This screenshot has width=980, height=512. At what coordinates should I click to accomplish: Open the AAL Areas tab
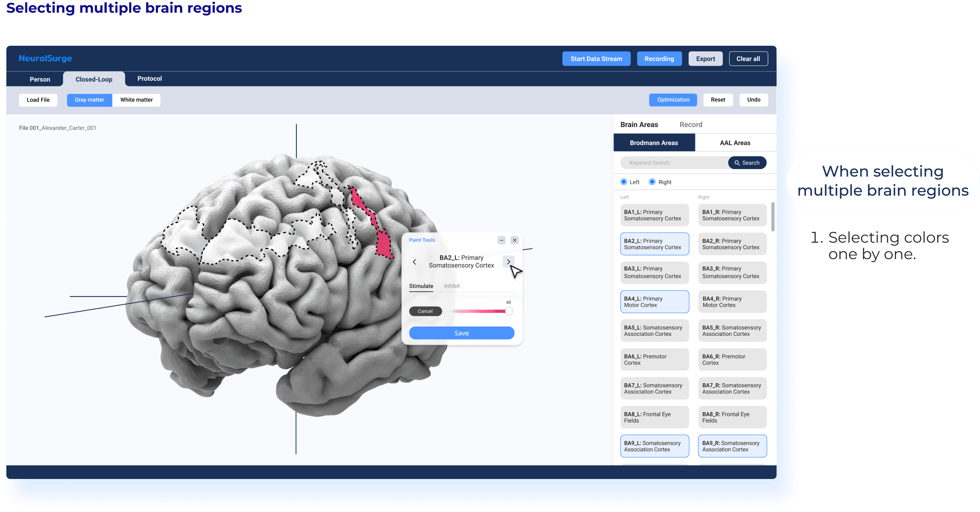coord(735,143)
